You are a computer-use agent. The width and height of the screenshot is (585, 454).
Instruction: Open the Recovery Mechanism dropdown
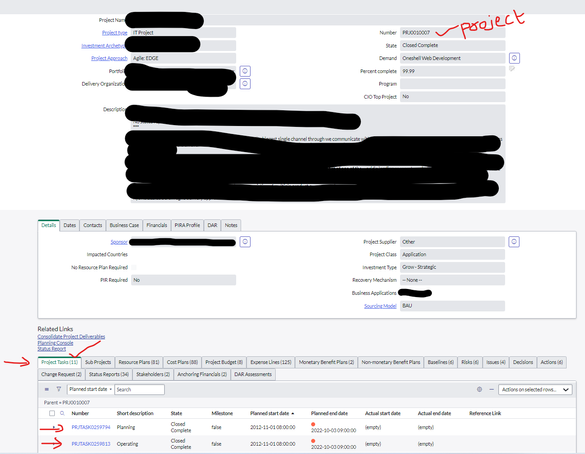pyautogui.click(x=452, y=280)
